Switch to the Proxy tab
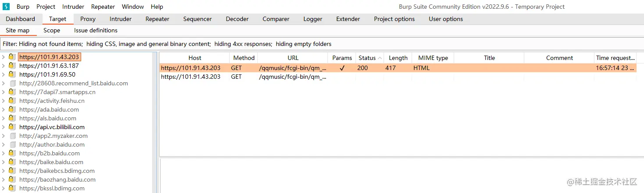The height and width of the screenshot is (193, 644). coord(88,19)
